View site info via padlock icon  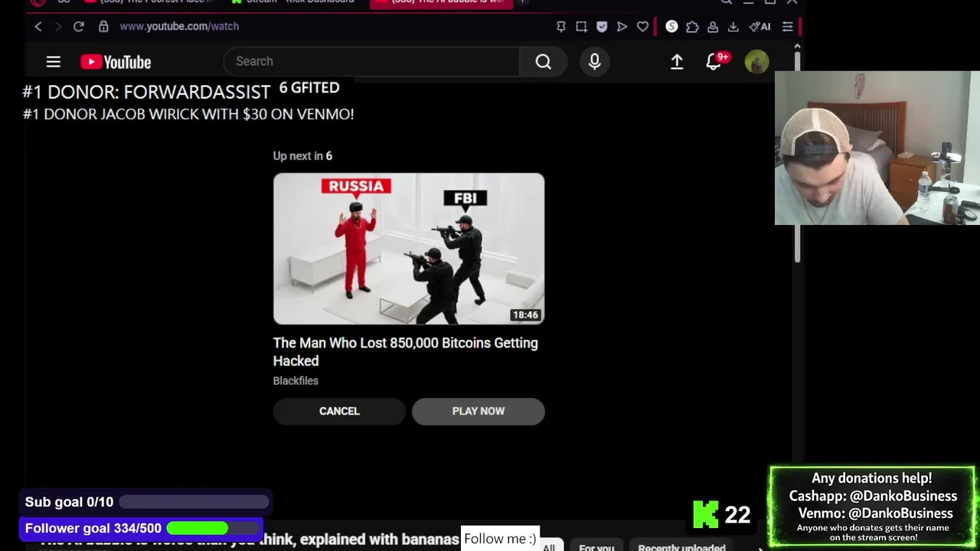103,26
